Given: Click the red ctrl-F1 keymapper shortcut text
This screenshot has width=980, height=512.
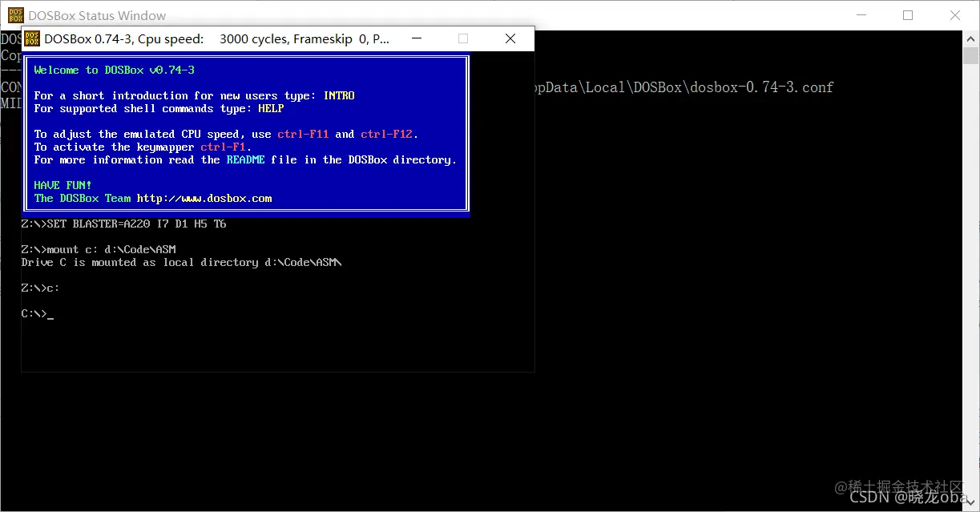Looking at the screenshot, I should point(223,147).
